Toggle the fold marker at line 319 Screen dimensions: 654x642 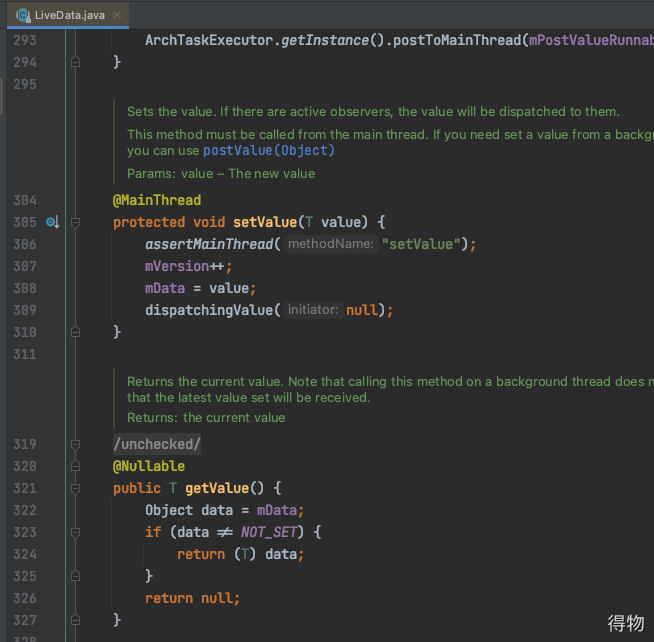pos(76,444)
